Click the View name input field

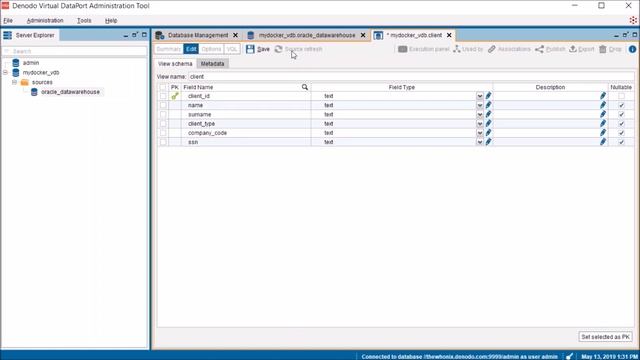coord(411,77)
